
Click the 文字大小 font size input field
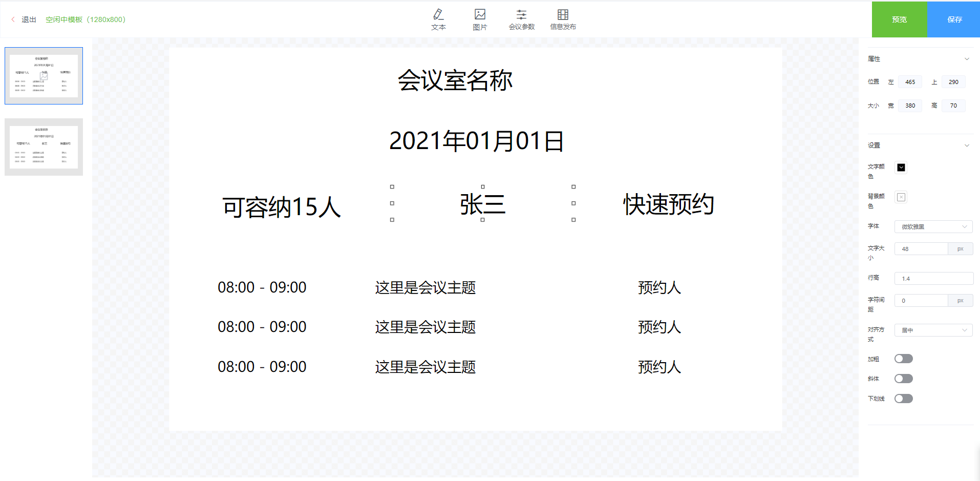click(921, 249)
